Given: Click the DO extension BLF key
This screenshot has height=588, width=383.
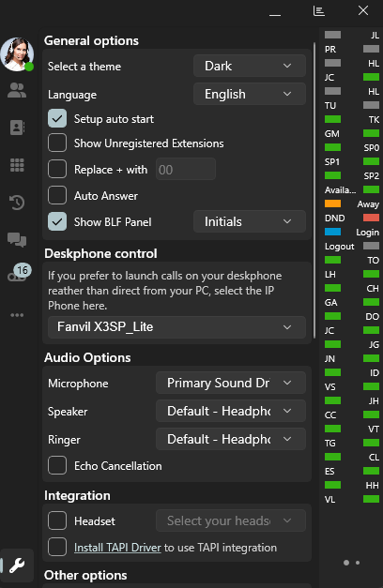Looking at the screenshot, I should 352,316.
